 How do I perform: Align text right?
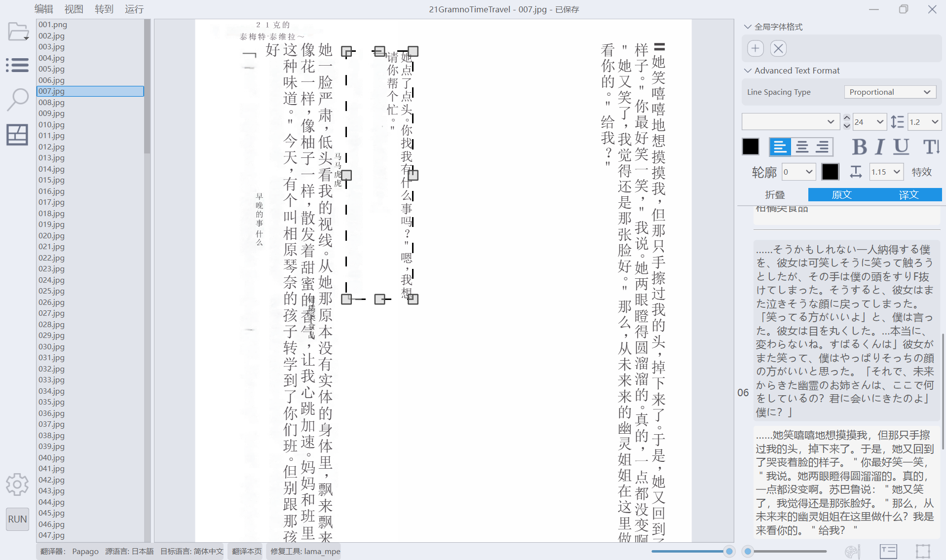(x=823, y=147)
